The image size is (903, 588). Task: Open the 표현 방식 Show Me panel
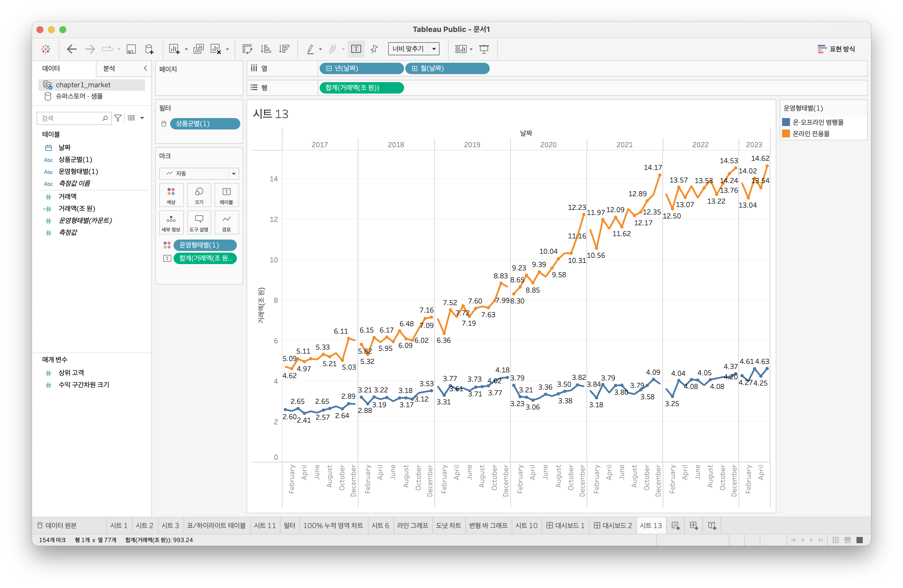click(836, 49)
